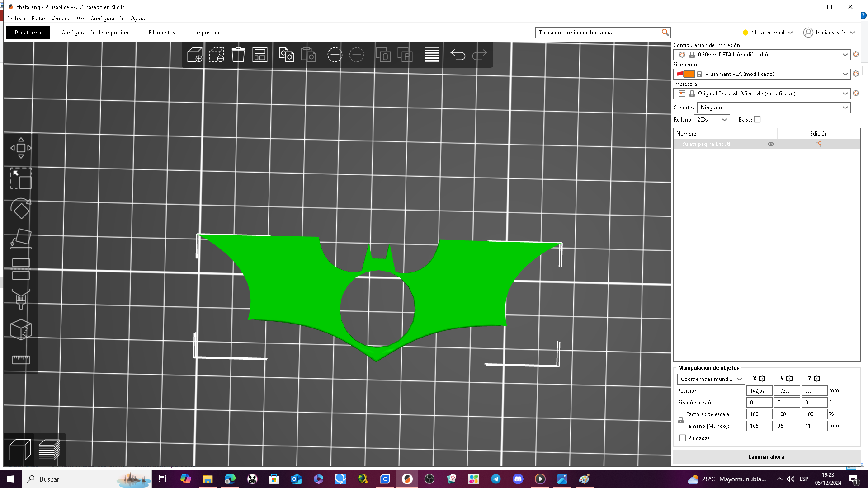
Task: Switch to Configuración de Impresión tab
Action: [95, 33]
